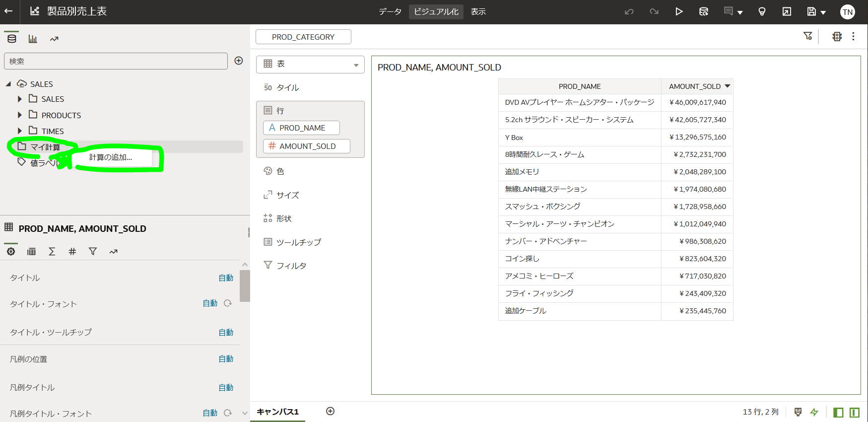Open the canvas three-dot menu
The width and height of the screenshot is (868, 422).
pyautogui.click(x=853, y=36)
